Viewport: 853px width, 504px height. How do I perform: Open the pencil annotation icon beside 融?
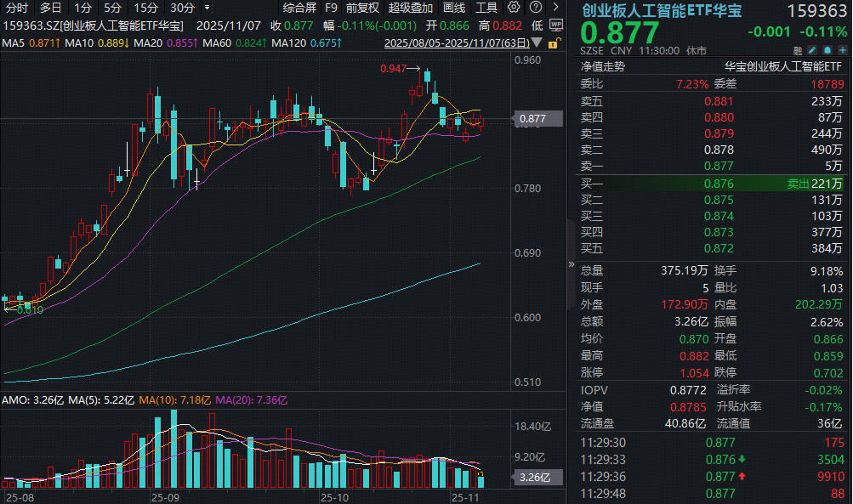[x=811, y=50]
